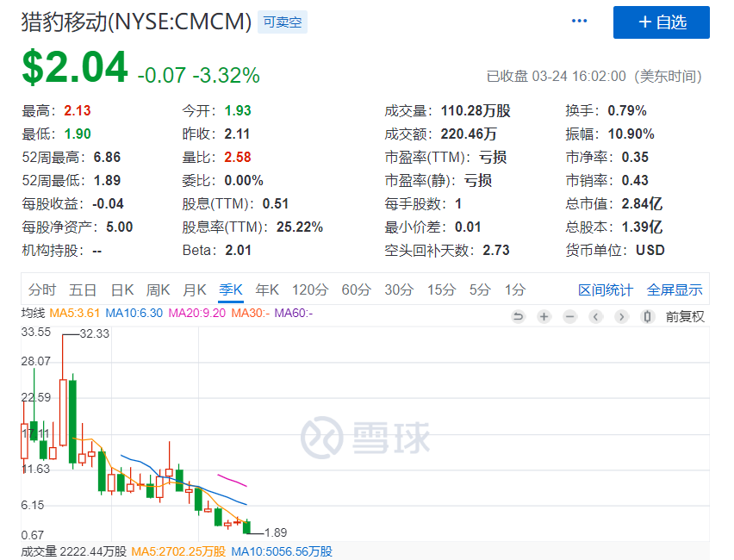Click the 股息率(TTM) value 25.22%
This screenshot has width=734, height=560.
tap(300, 227)
